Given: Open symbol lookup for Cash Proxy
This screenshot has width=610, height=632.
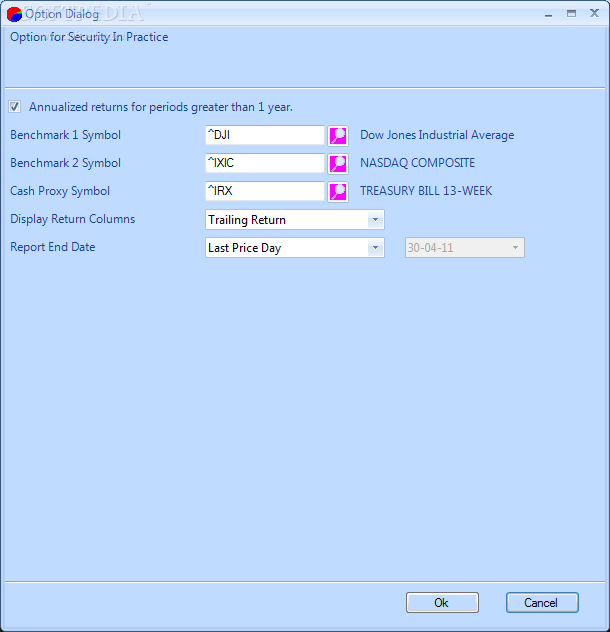Looking at the screenshot, I should click(338, 191).
